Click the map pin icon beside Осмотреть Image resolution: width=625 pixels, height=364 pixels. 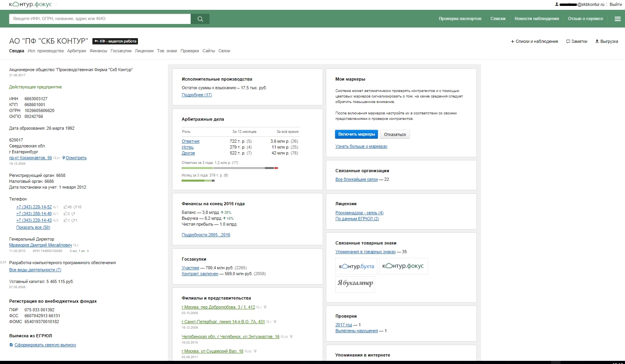(64, 158)
